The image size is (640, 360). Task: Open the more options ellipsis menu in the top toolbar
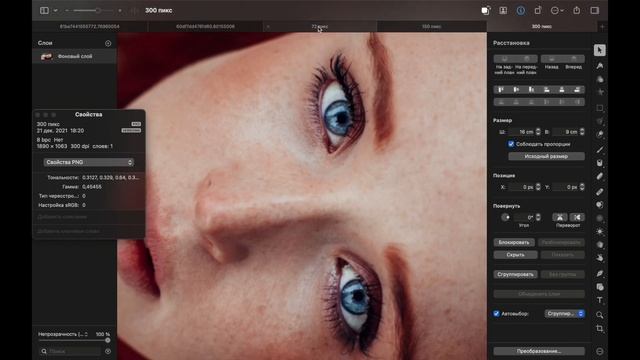557,11
